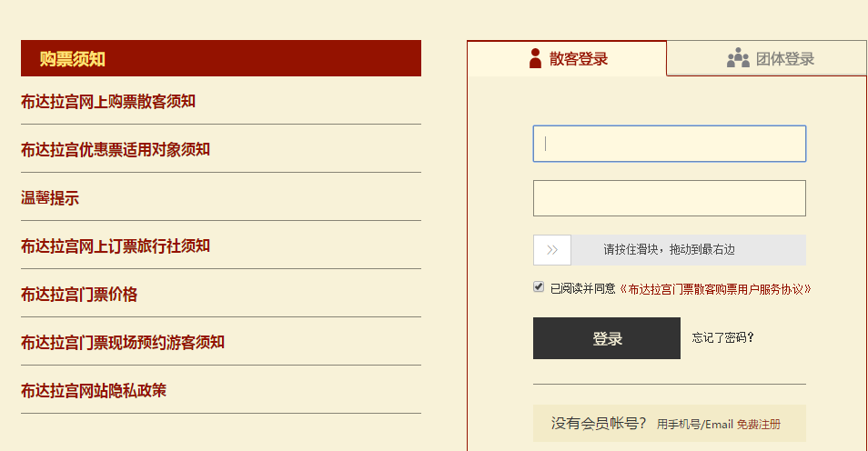The width and height of the screenshot is (868, 451).
Task: Open 布达拉宫网站隐私政策 privacy policy
Action: coord(94,390)
